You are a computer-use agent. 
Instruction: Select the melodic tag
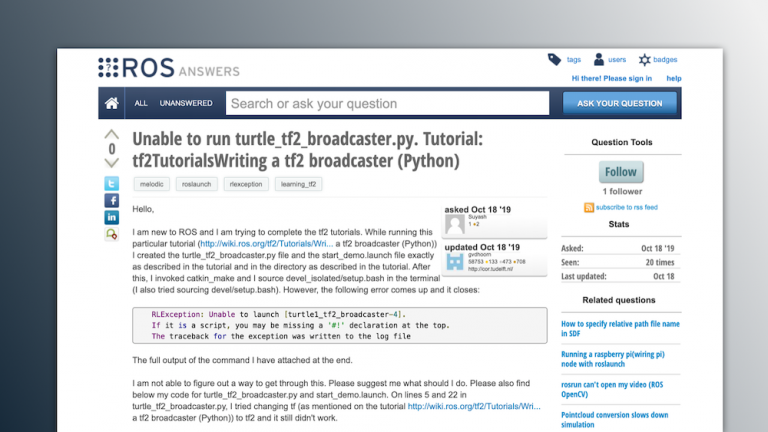pyautogui.click(x=151, y=184)
